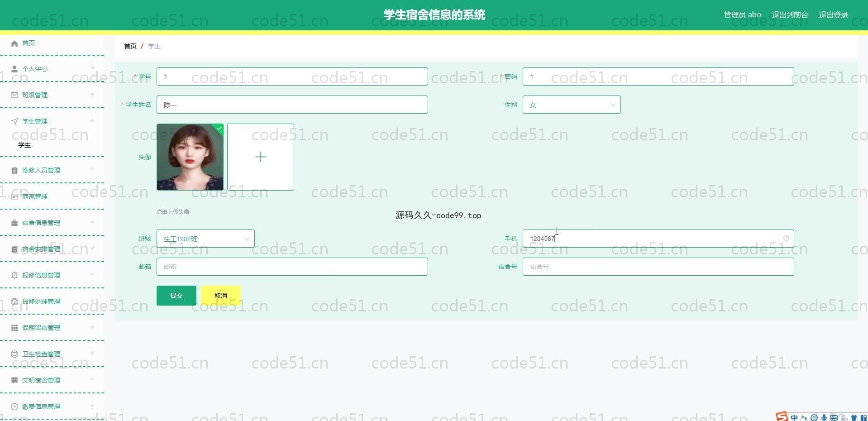This screenshot has width=868, height=421.
Task: Click the plus icon to upload an avatar
Action: [x=261, y=157]
